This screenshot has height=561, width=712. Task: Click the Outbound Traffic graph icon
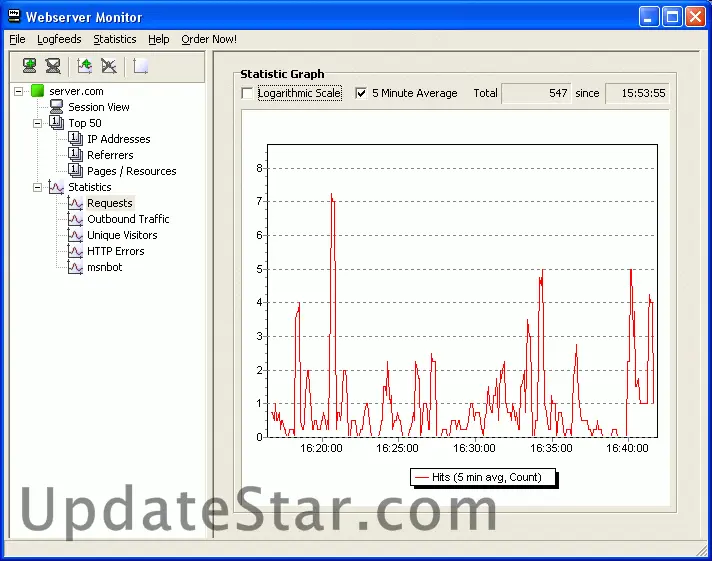(75, 218)
